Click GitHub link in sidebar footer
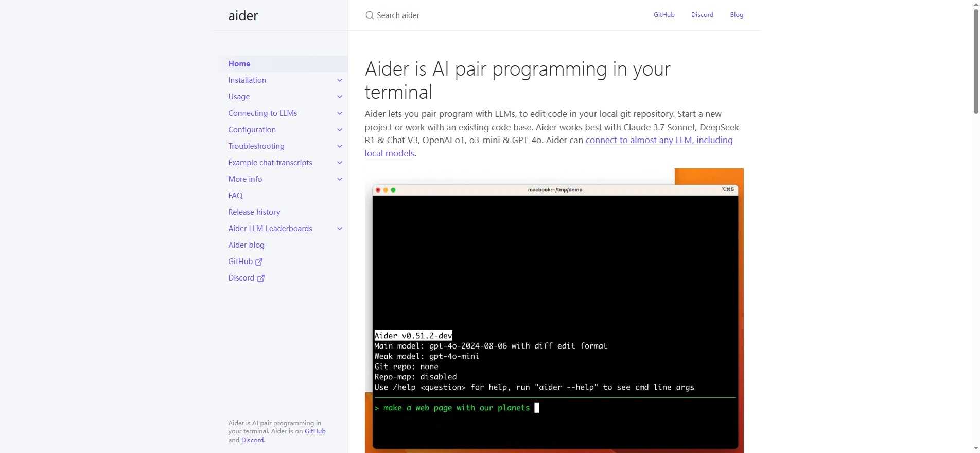Viewport: 980px width, 453px height. click(315, 431)
